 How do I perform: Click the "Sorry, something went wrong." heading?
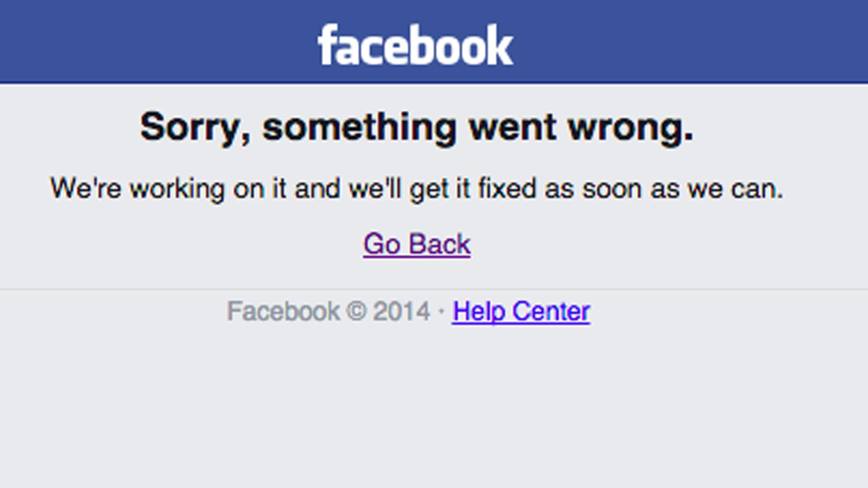(x=417, y=127)
